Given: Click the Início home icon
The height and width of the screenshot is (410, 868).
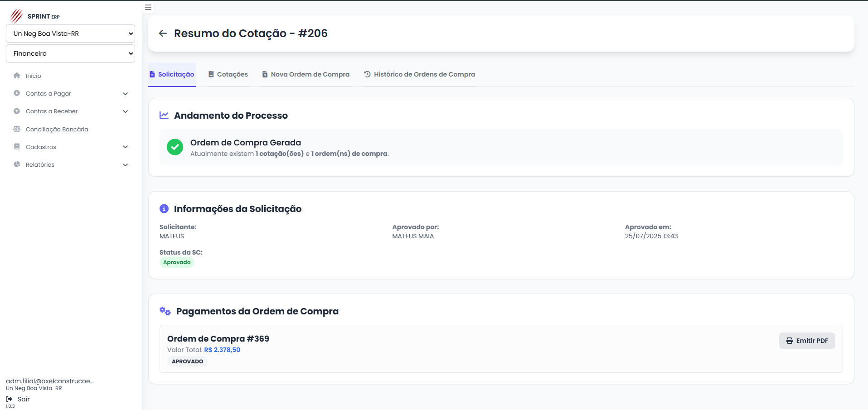Looking at the screenshot, I should (17, 76).
